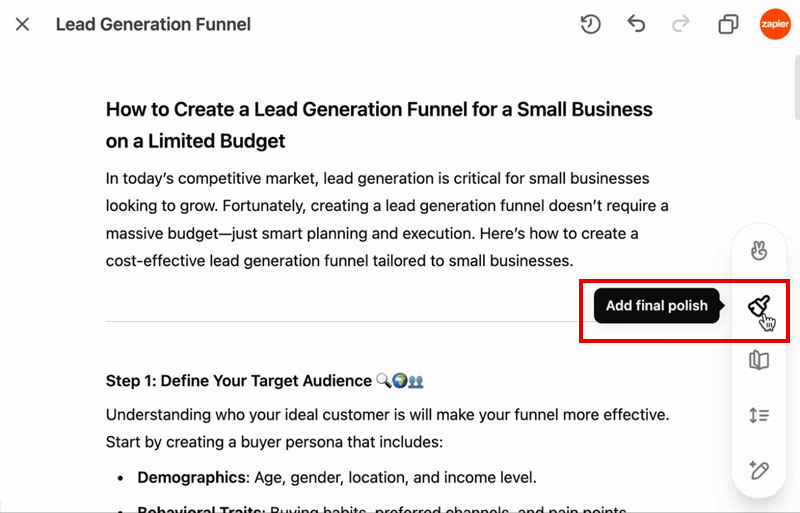Open the reading level book icon
This screenshot has width=800, height=513.
click(x=759, y=360)
